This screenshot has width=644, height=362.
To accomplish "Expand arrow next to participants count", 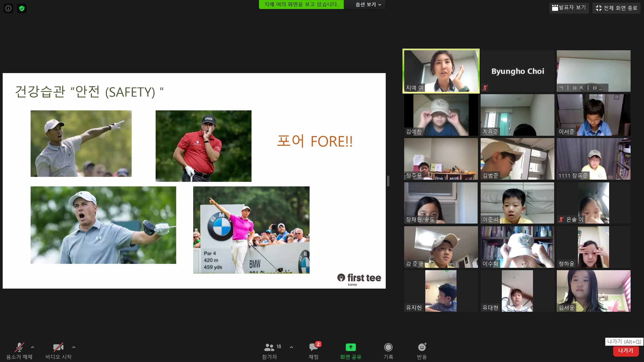I will [x=291, y=347].
